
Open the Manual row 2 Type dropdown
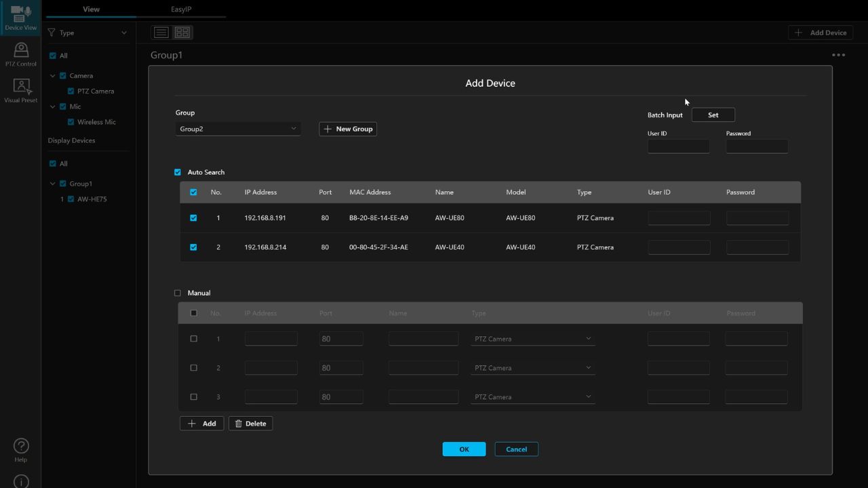coord(533,368)
